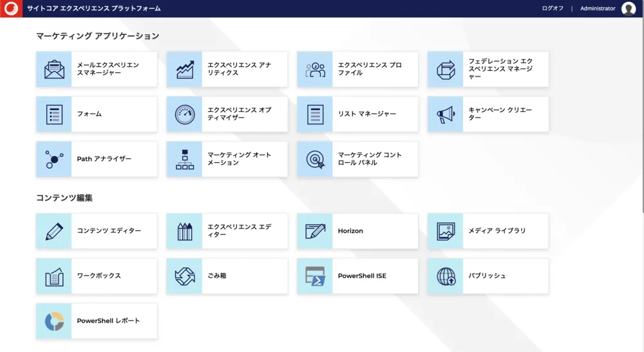Open the マーケティング オートメーション flowchart icon

point(184,159)
